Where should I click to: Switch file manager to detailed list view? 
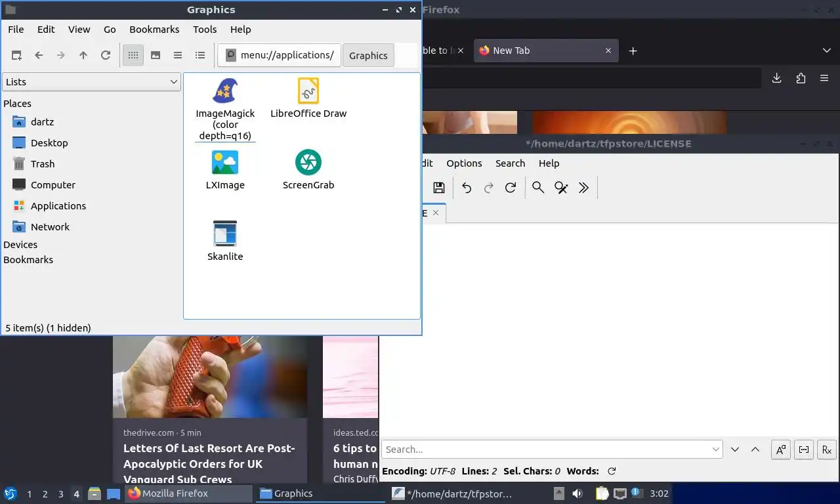click(x=200, y=55)
